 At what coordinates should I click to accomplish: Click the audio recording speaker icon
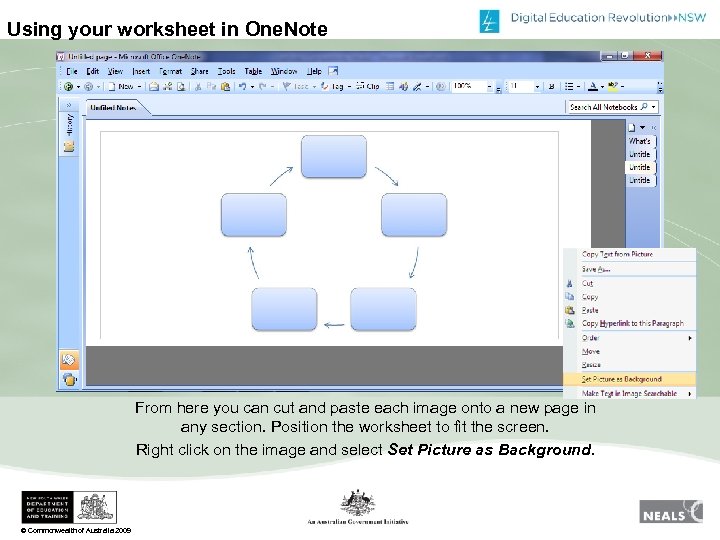(x=403, y=86)
